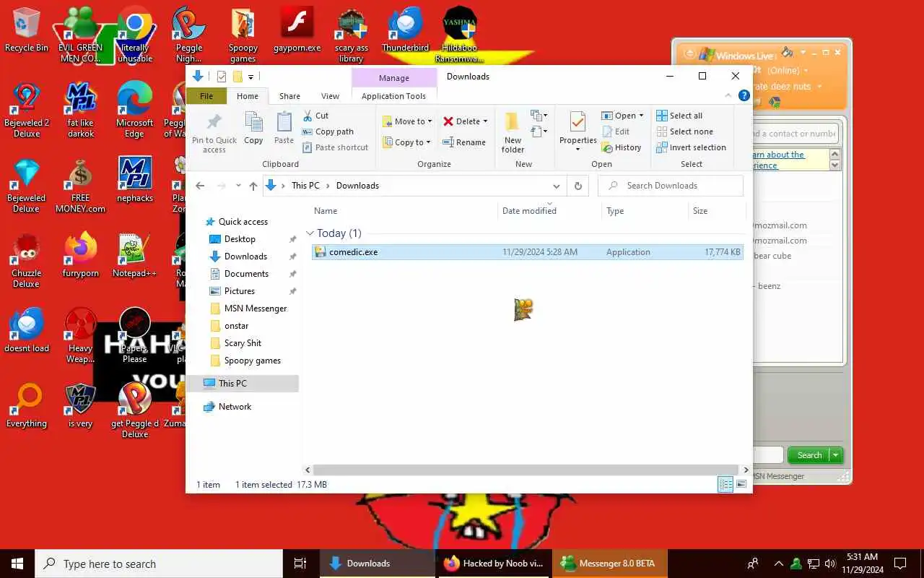Switch to the Firefox Hacked by Noob window on the taskbar

494,564
